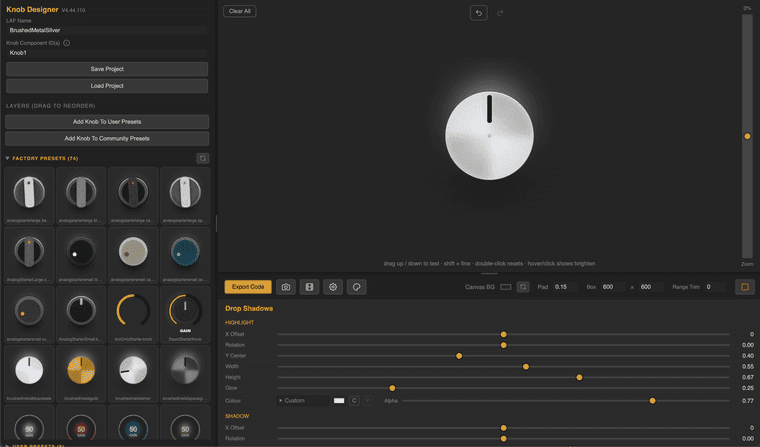Click the filmstrip export icon
Image resolution: width=760 pixels, height=447 pixels.
[x=309, y=287]
